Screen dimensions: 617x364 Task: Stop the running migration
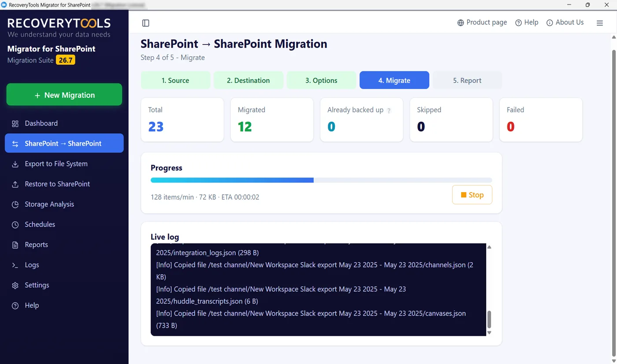[x=472, y=195]
